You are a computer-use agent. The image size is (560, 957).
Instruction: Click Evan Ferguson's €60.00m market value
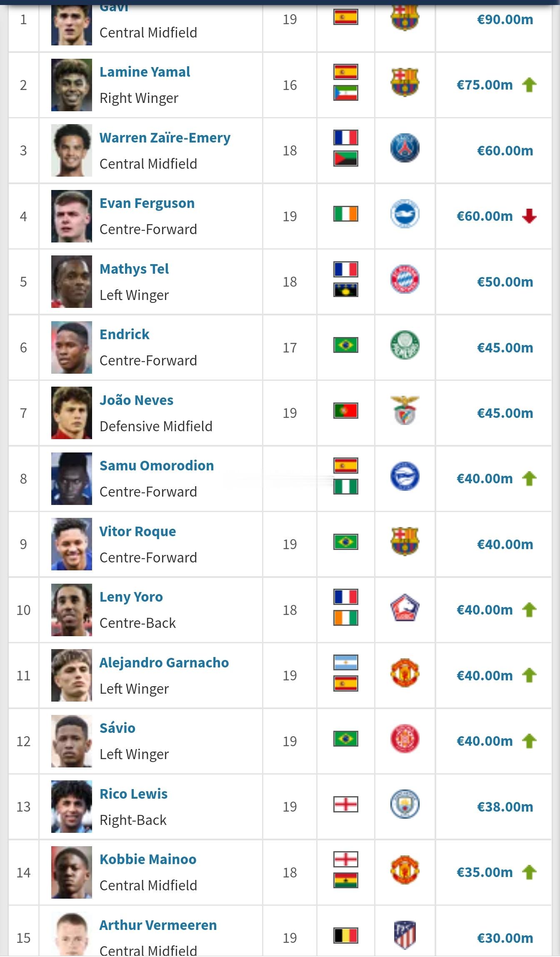pyautogui.click(x=485, y=216)
